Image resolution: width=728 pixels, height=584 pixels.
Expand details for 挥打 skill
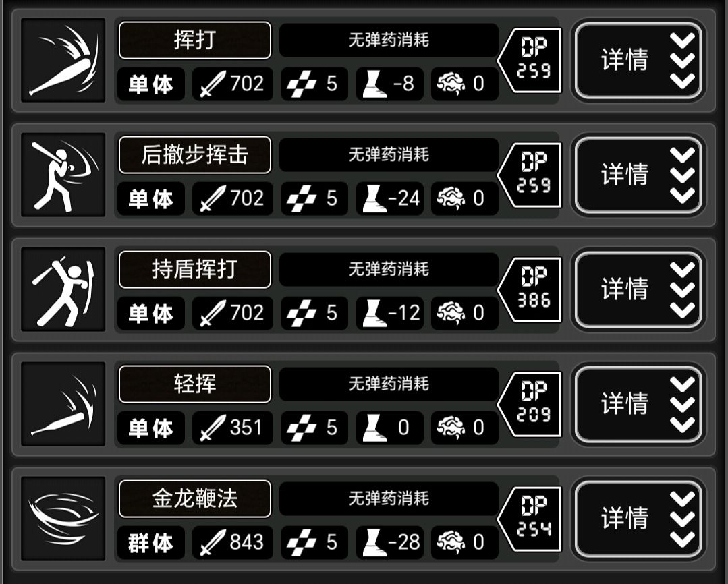click(639, 60)
